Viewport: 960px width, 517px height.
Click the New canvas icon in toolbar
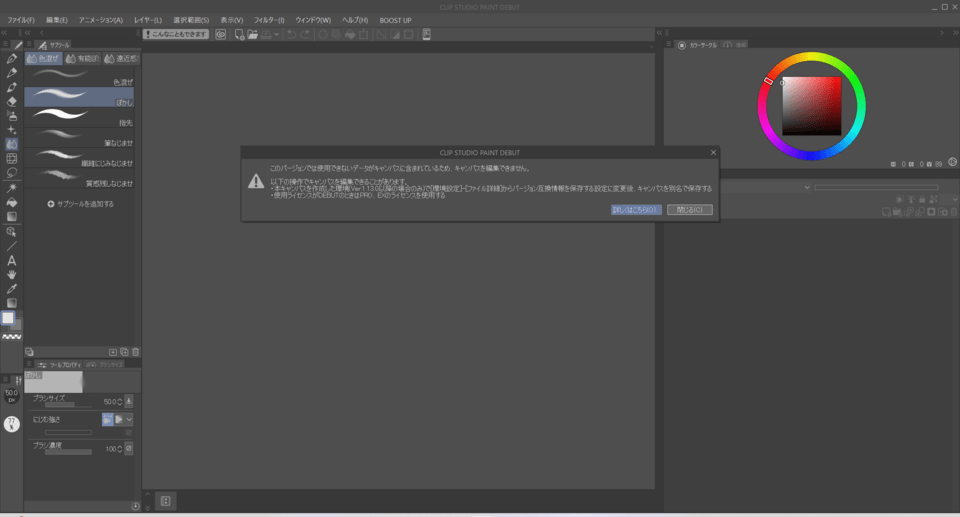(x=240, y=34)
